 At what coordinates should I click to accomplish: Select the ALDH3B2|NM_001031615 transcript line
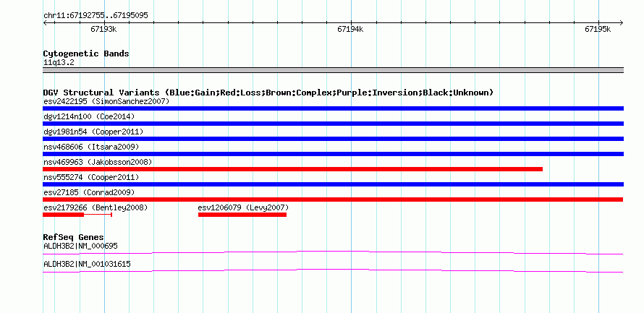pyautogui.click(x=333, y=270)
